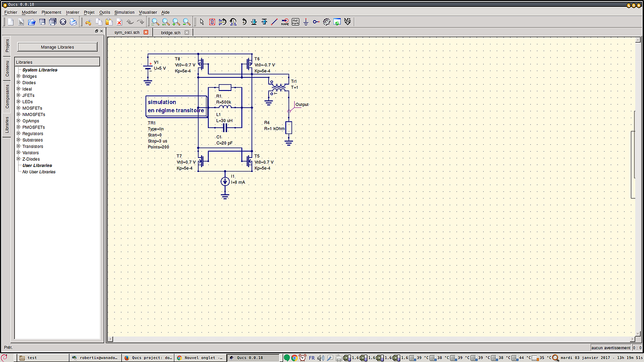Set marker on graph M1 tool
This screenshot has width=644, height=362.
coord(347,22)
